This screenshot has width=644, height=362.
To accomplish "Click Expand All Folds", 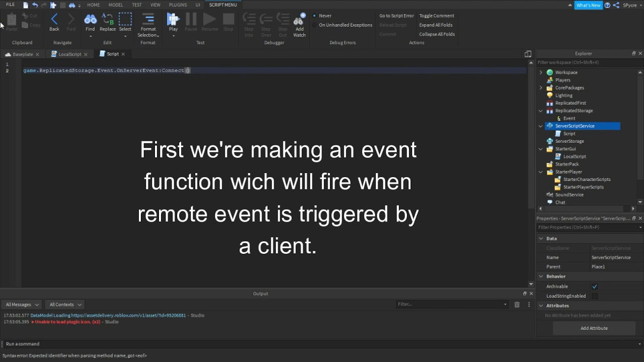I will tap(436, 25).
